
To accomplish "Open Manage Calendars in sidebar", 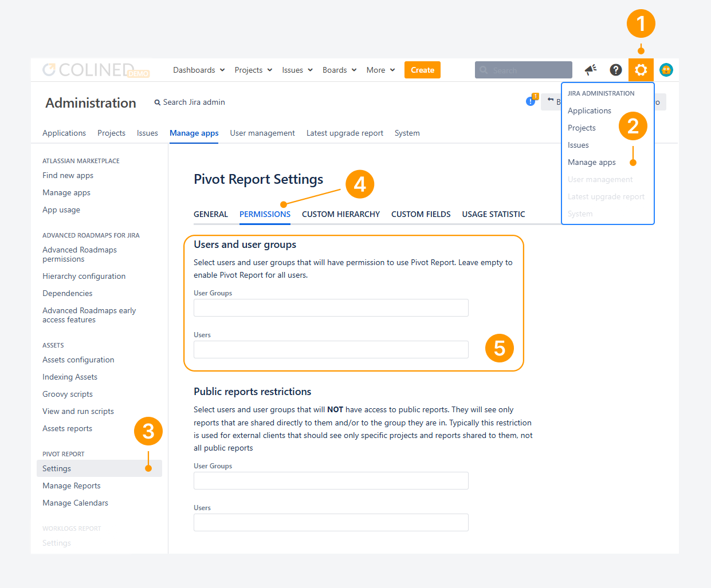I will tap(75, 503).
